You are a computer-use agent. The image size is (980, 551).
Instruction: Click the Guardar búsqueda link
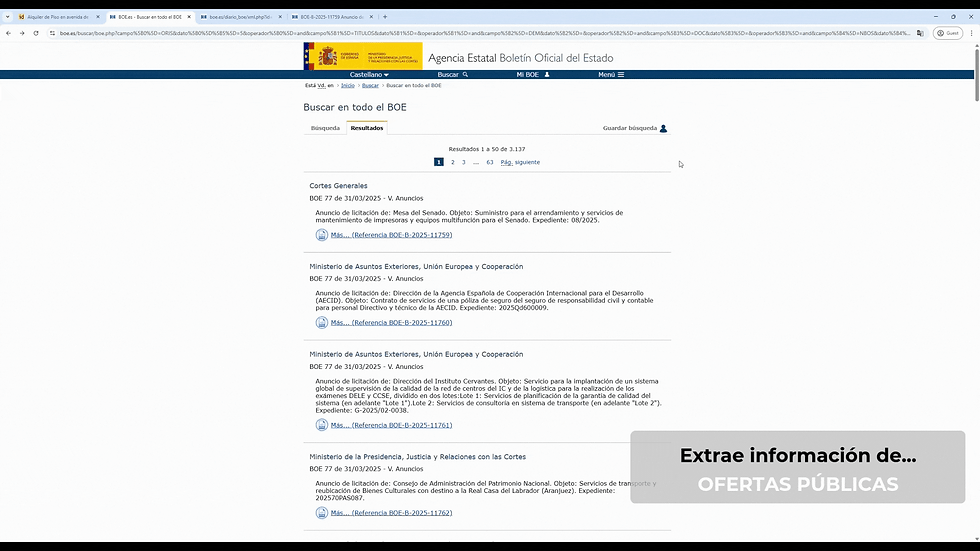(x=629, y=128)
